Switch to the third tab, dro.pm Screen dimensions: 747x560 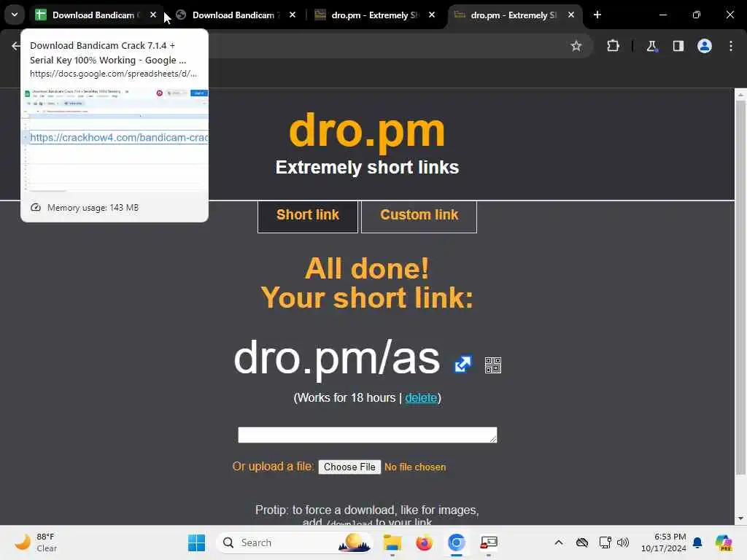(x=373, y=15)
